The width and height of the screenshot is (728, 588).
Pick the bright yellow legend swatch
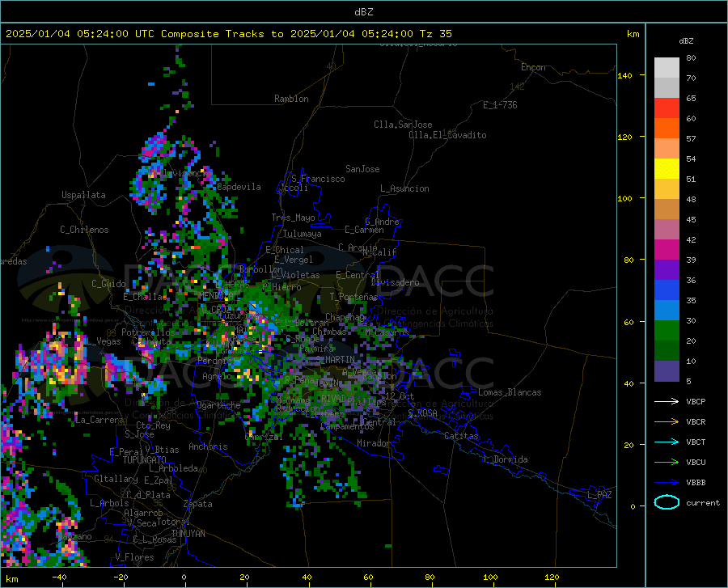pos(667,169)
